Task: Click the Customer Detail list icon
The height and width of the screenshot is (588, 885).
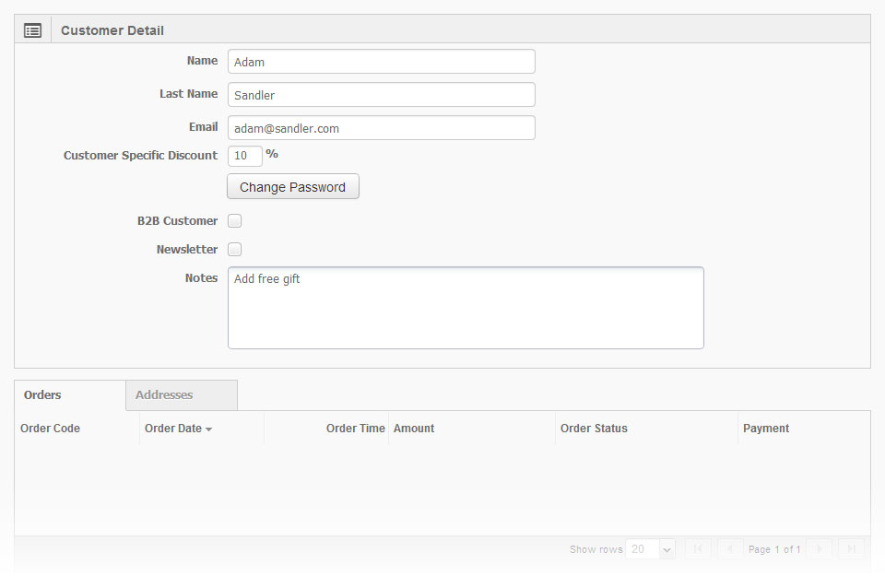Action: tap(33, 30)
